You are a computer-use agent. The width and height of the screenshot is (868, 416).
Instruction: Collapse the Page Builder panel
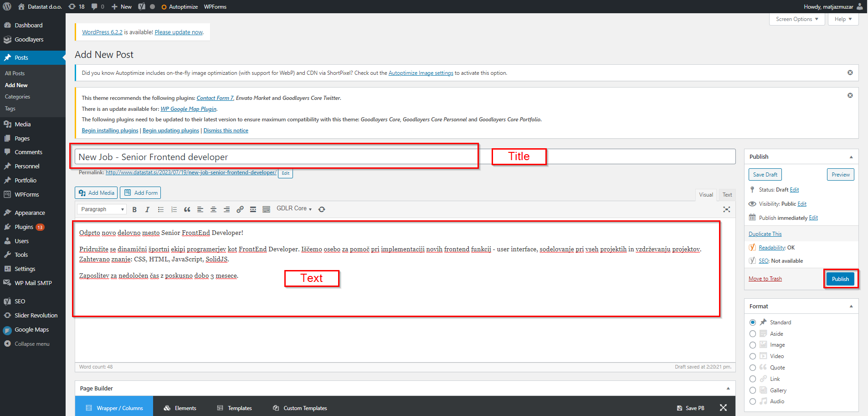tap(728, 389)
